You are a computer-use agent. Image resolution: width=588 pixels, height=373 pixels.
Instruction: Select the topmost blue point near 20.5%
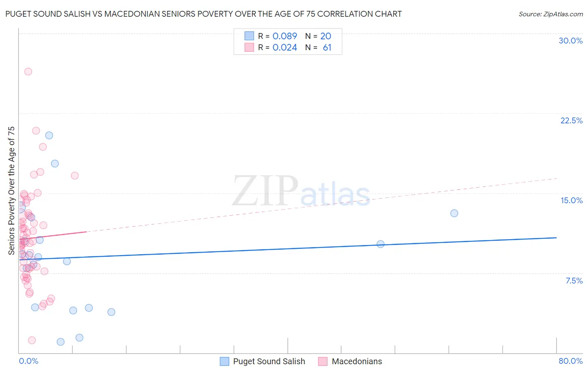49,135
